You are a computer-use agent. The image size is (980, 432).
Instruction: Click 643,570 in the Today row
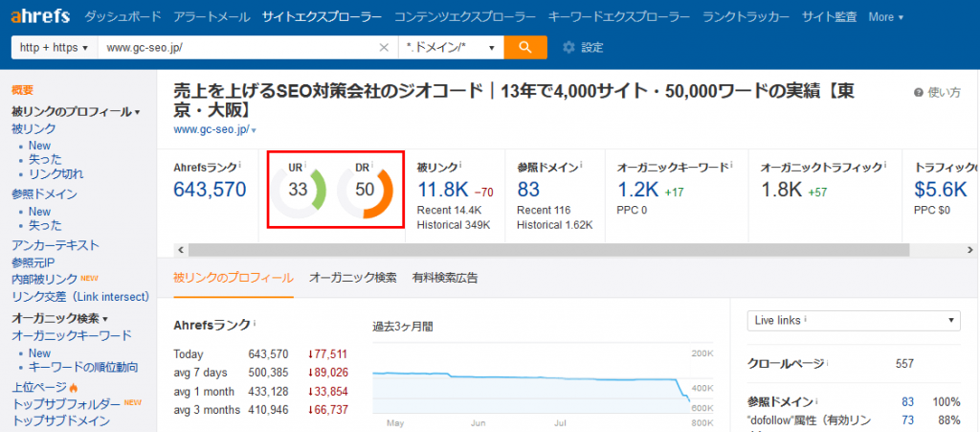coord(268,354)
